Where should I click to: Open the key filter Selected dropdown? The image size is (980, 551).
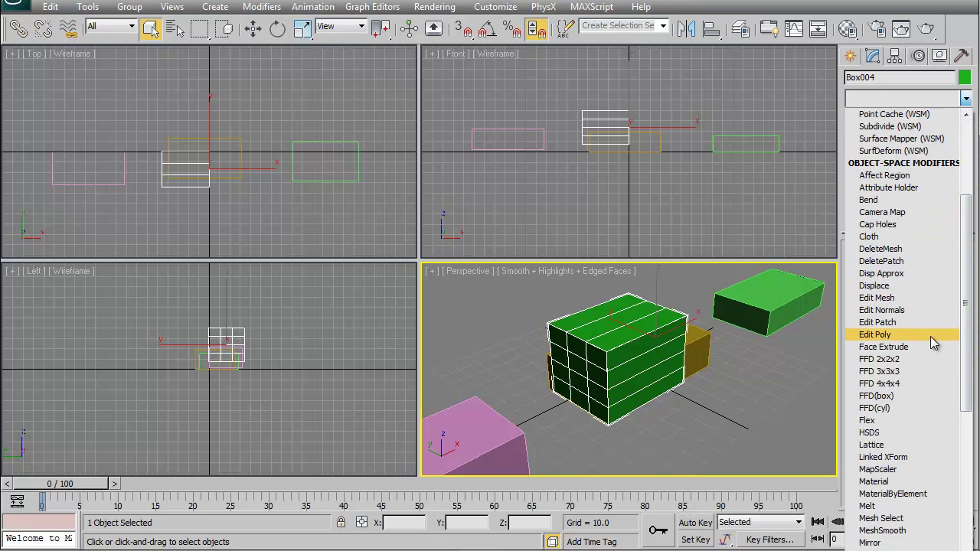click(x=760, y=523)
